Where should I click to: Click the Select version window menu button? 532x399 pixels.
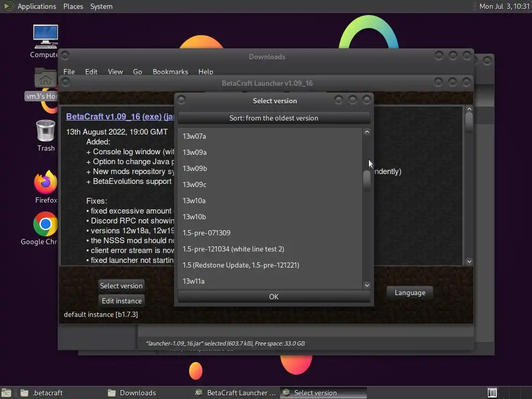tap(181, 100)
